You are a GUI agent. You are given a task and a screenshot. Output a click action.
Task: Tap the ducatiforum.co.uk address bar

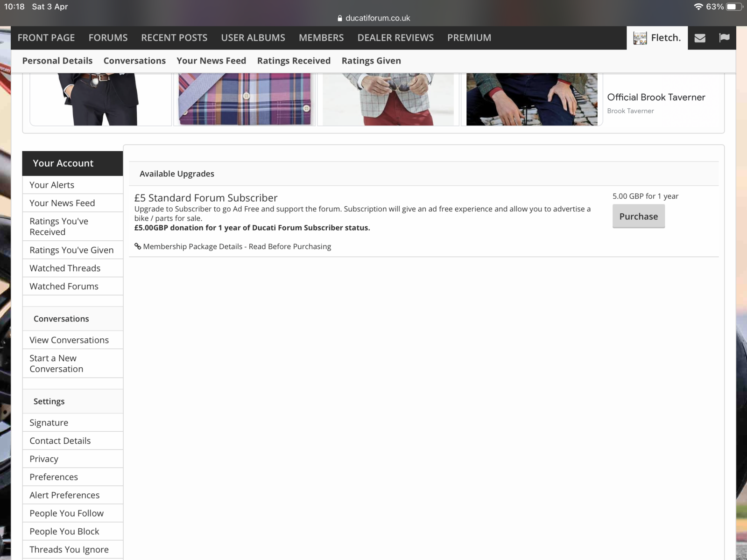pyautogui.click(x=377, y=18)
